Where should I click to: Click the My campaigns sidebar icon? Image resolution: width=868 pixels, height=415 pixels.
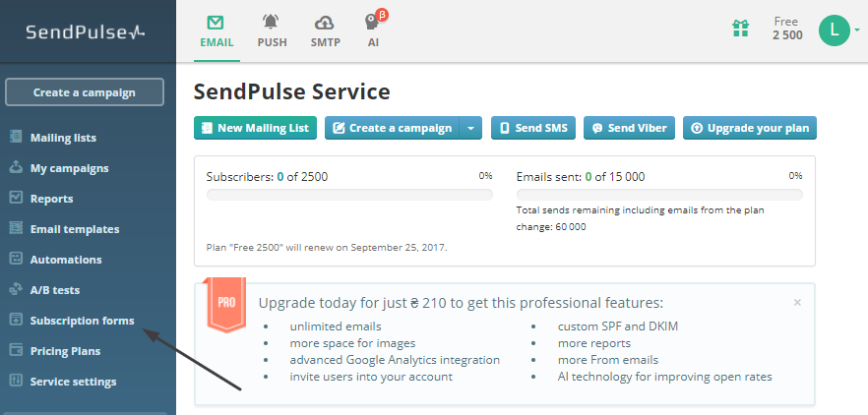click(x=16, y=168)
